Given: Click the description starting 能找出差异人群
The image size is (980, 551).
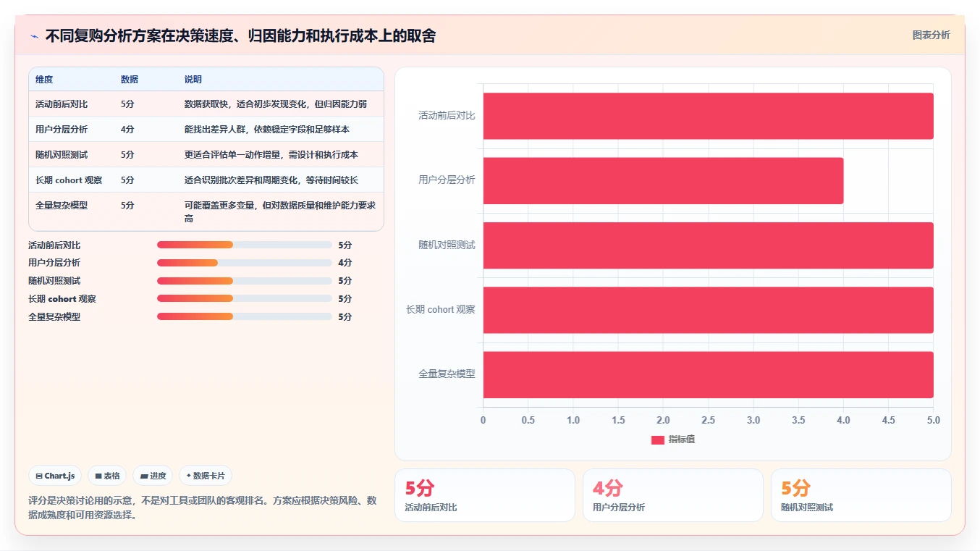Looking at the screenshot, I should click(267, 130).
